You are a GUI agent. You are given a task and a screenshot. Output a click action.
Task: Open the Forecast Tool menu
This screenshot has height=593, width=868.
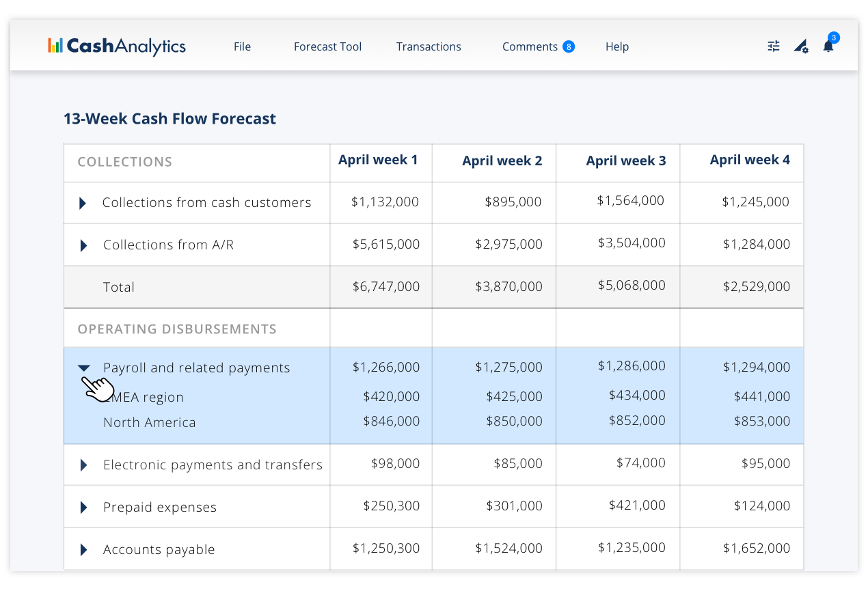click(327, 46)
